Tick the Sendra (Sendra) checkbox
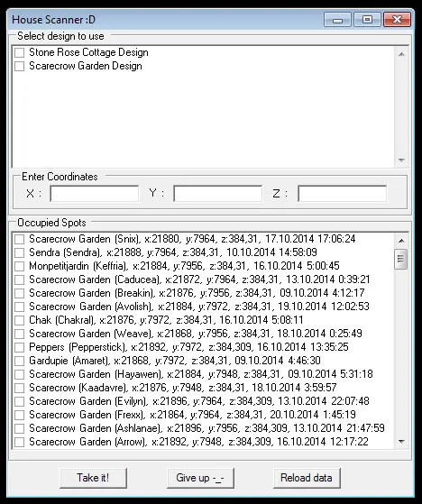 tap(20, 252)
